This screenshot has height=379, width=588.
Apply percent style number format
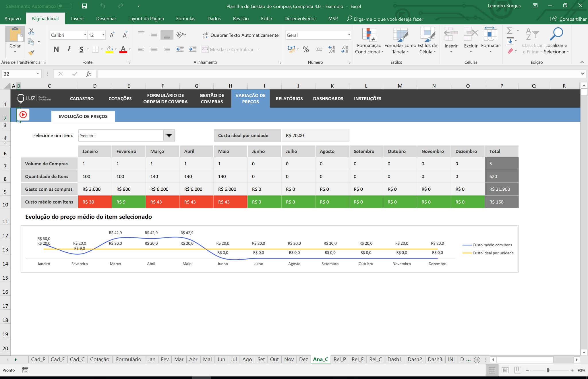pyautogui.click(x=306, y=49)
